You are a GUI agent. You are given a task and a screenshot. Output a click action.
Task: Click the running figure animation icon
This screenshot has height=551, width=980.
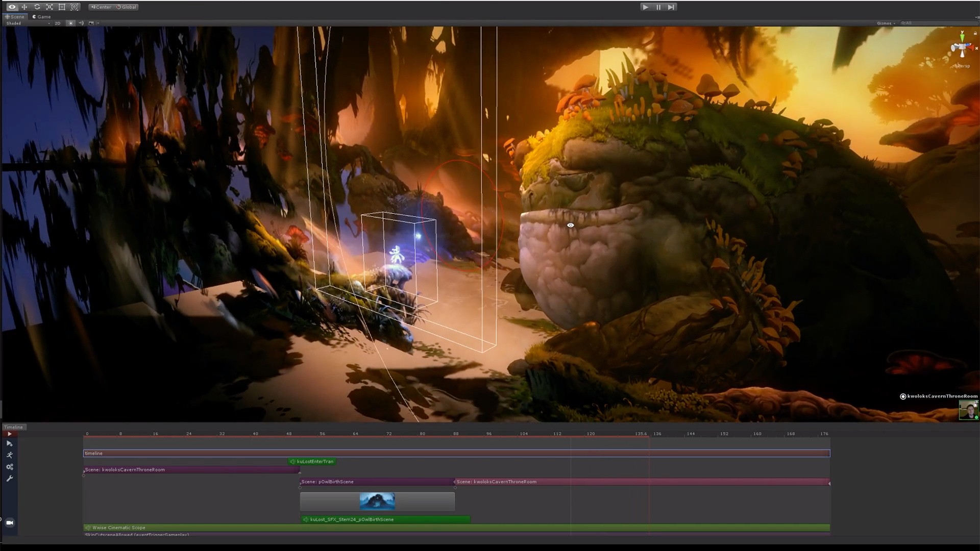point(10,455)
